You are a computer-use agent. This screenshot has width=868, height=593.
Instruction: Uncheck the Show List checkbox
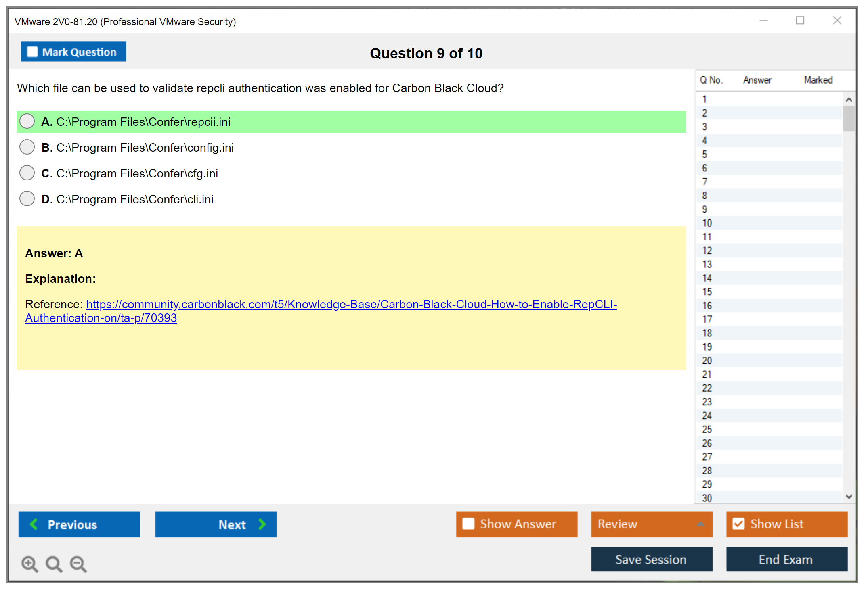738,524
